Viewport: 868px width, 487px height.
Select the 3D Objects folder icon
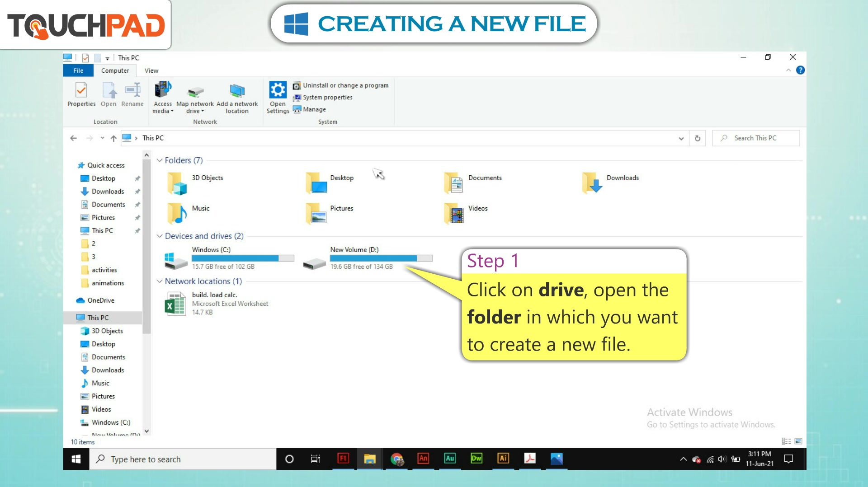tap(177, 183)
